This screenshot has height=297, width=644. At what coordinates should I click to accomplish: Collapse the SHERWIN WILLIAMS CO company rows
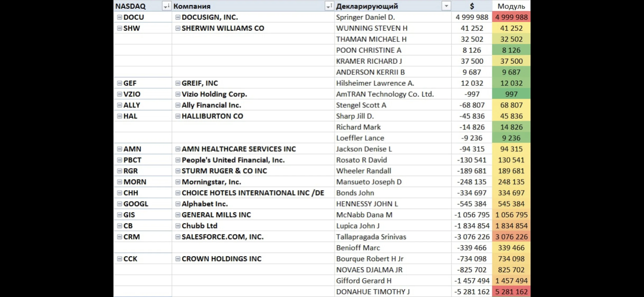178,28
